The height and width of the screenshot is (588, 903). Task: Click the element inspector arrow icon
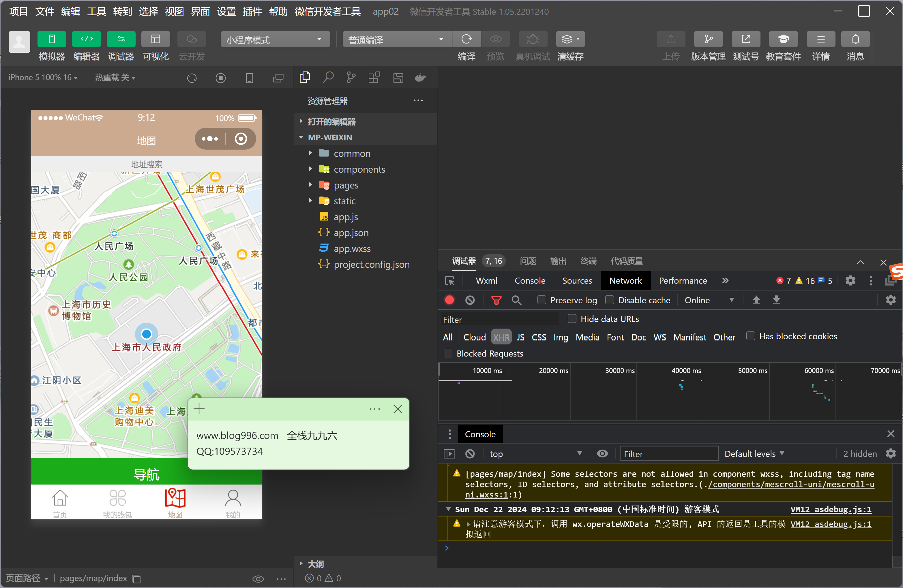click(x=449, y=281)
